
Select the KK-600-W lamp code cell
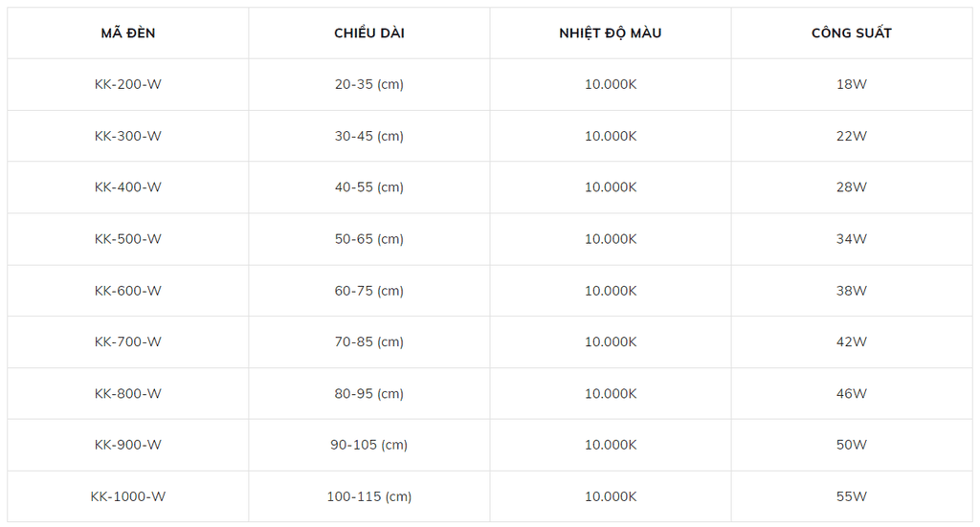click(128, 291)
